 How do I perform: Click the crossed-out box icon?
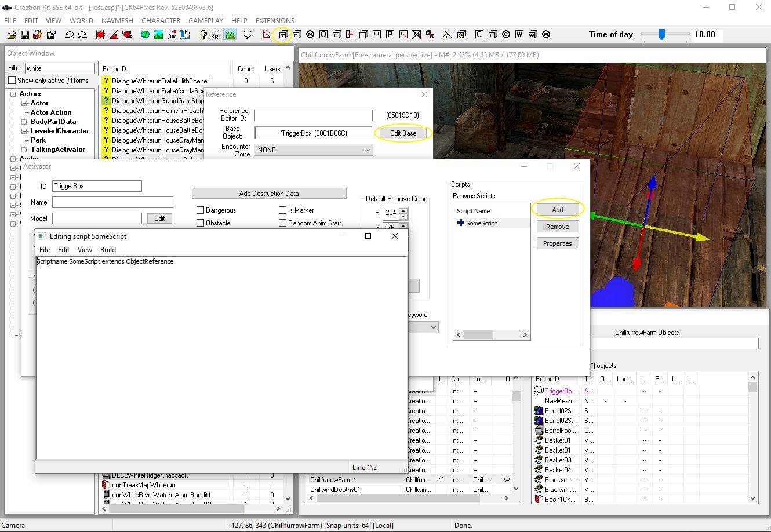pos(417,35)
